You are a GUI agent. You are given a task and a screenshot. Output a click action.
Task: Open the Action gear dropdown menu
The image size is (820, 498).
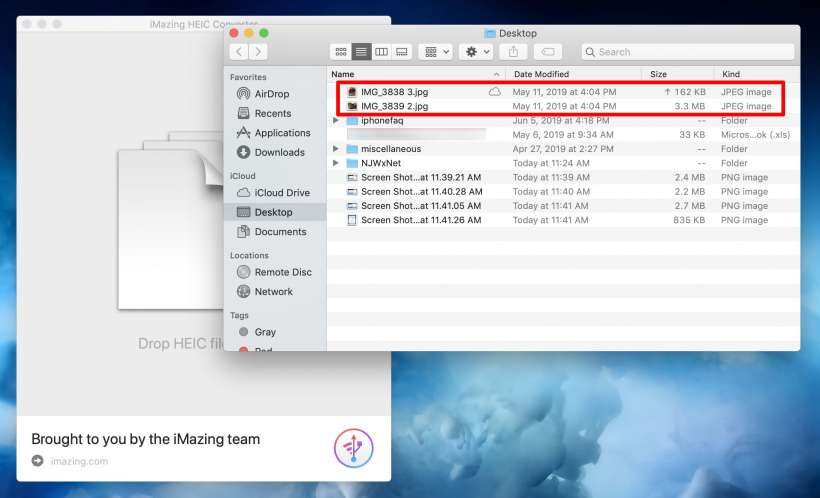474,52
